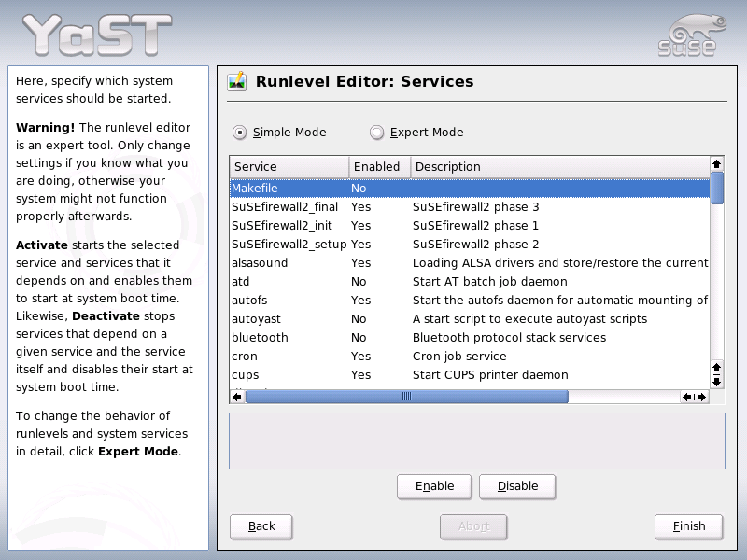Image resolution: width=747 pixels, height=560 pixels.
Task: Click the greyed-out Abort button
Action: click(x=473, y=526)
